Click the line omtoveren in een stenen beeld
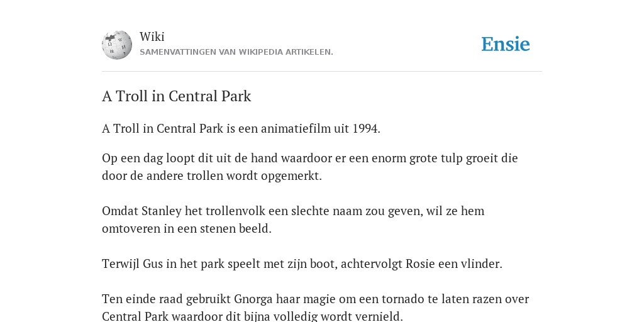The width and height of the screenshot is (644, 322). (x=187, y=228)
